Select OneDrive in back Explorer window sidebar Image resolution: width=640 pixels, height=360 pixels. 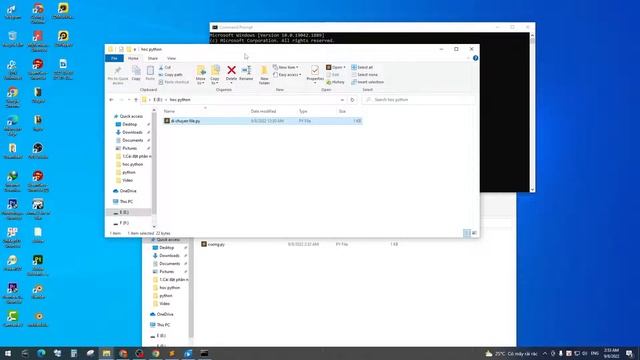(162, 314)
